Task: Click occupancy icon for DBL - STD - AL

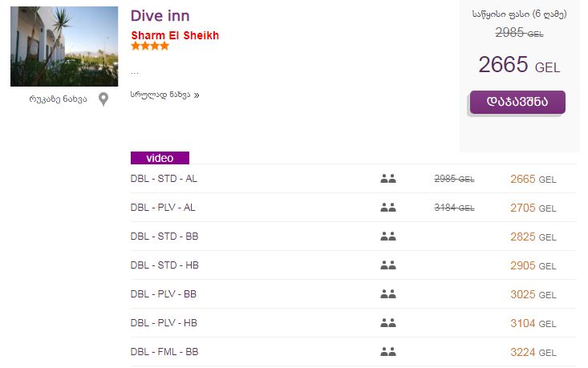Action: 388,179
